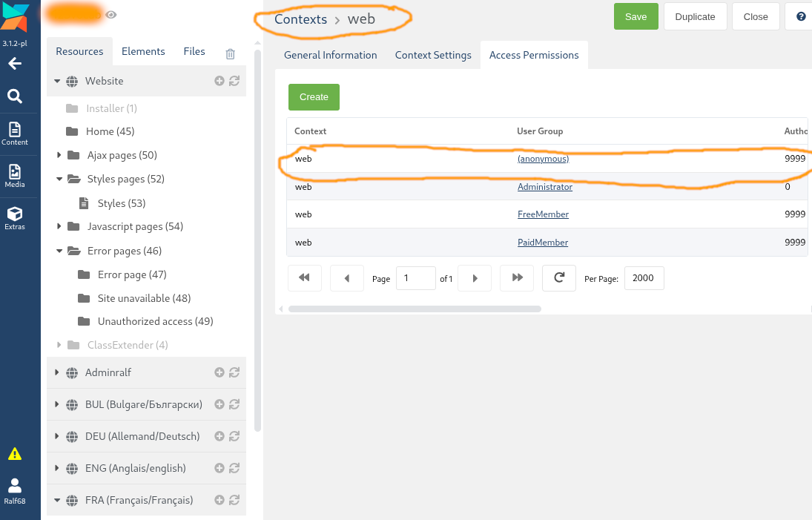Click the green Create button
Image resolution: width=812 pixels, height=520 pixels.
[x=314, y=97]
